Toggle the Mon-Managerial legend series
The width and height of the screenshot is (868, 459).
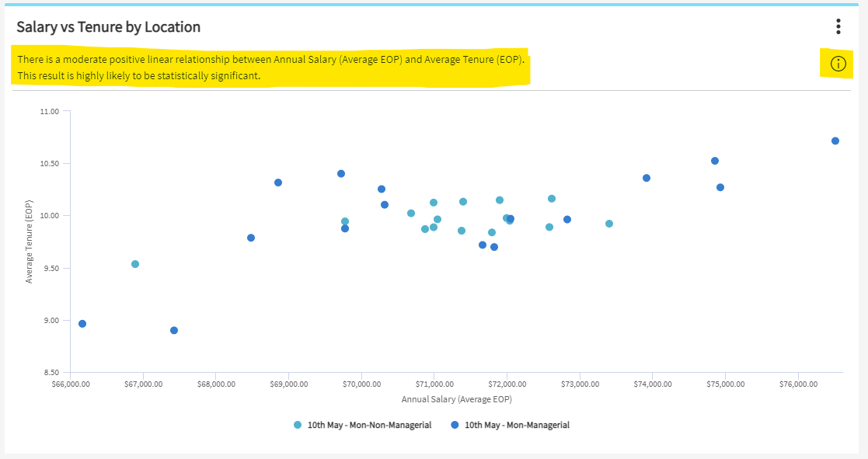tap(517, 425)
